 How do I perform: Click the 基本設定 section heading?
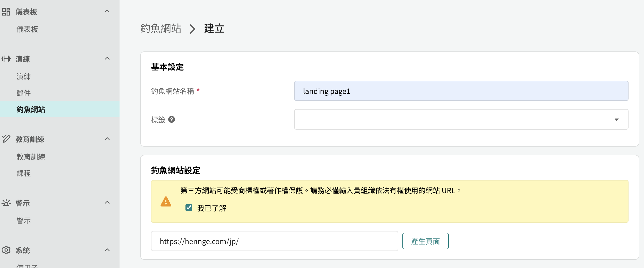pyautogui.click(x=167, y=67)
